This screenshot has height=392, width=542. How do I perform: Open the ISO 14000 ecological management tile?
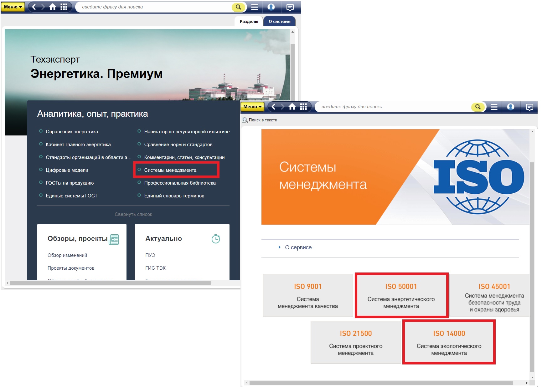(449, 342)
